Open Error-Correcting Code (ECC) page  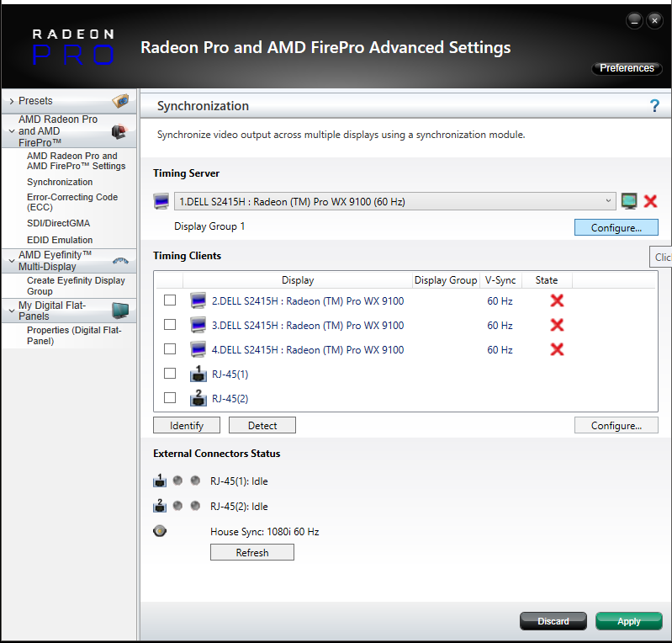coord(72,202)
